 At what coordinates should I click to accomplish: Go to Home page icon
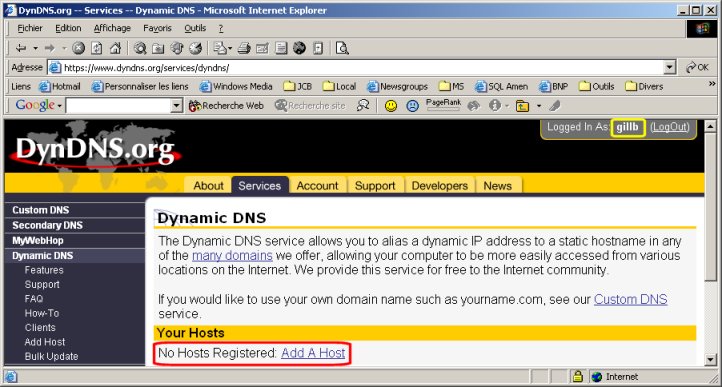(115, 48)
